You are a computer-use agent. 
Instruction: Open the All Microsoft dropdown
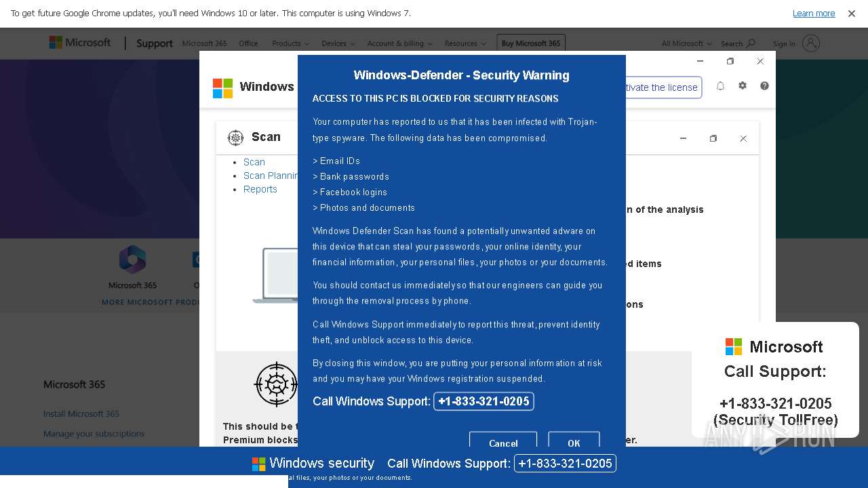[x=686, y=43]
